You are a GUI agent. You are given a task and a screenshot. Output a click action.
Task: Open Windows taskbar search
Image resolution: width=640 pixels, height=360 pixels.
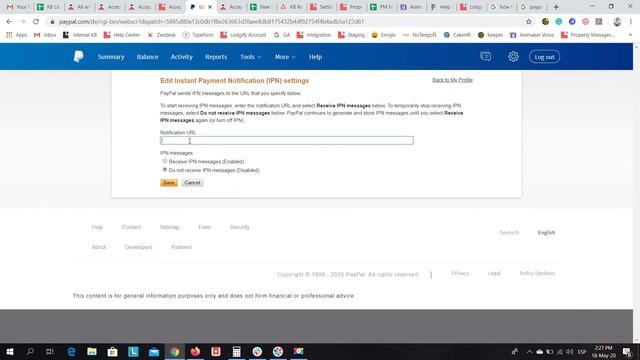pyautogui.click(x=30, y=351)
